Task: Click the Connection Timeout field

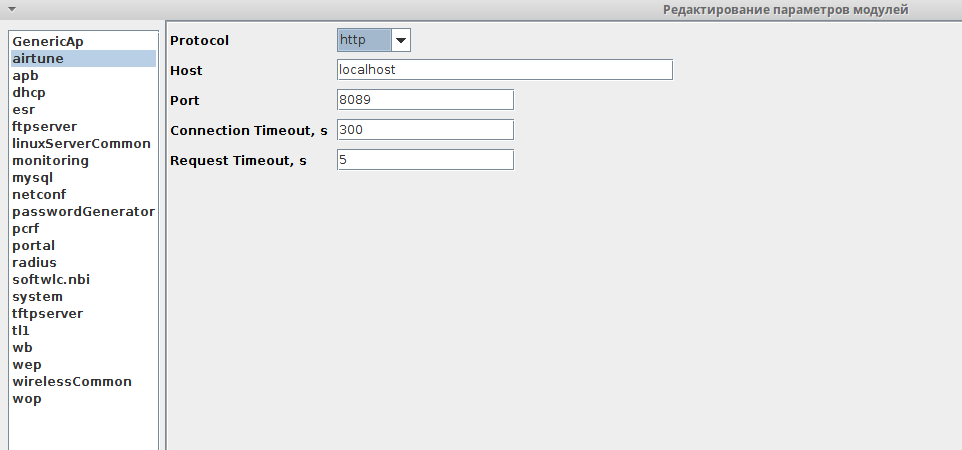Action: (x=425, y=130)
